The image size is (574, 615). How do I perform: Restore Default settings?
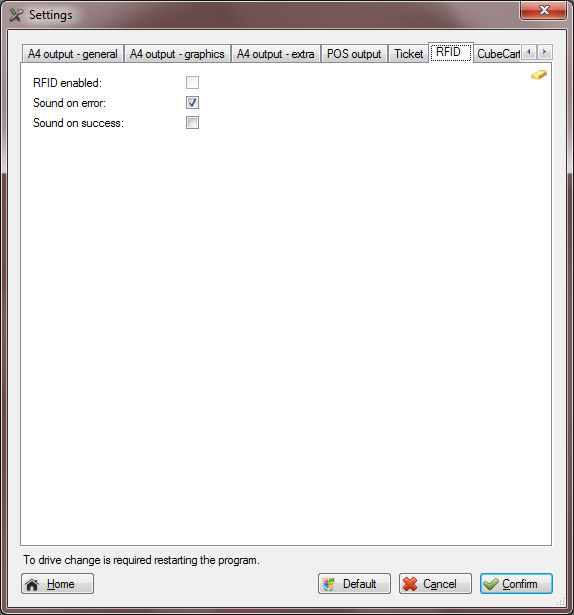coord(354,584)
